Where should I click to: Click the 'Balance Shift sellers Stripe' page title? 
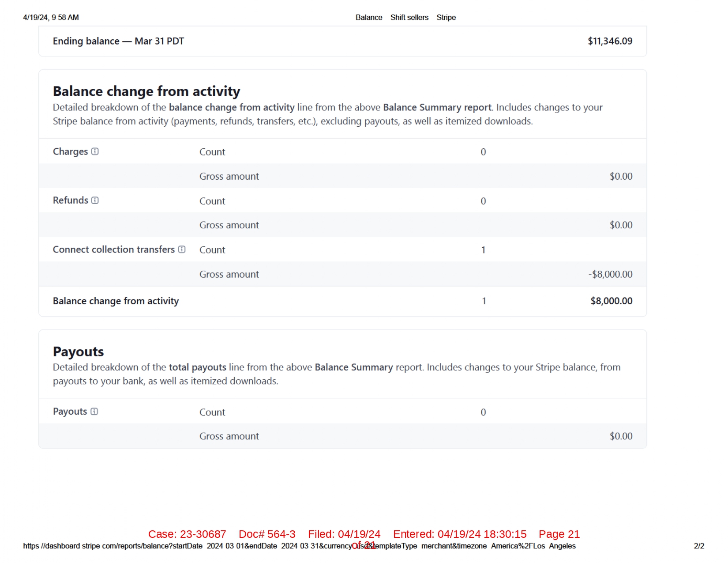405,17
